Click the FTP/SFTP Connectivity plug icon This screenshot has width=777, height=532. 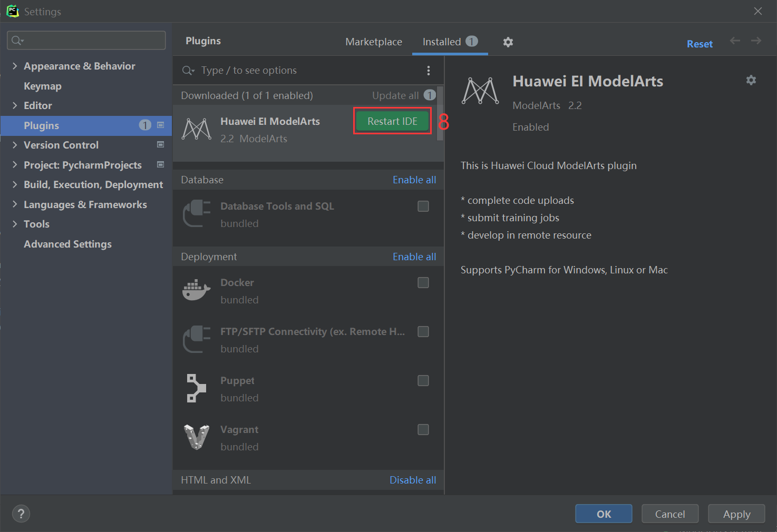[197, 339]
